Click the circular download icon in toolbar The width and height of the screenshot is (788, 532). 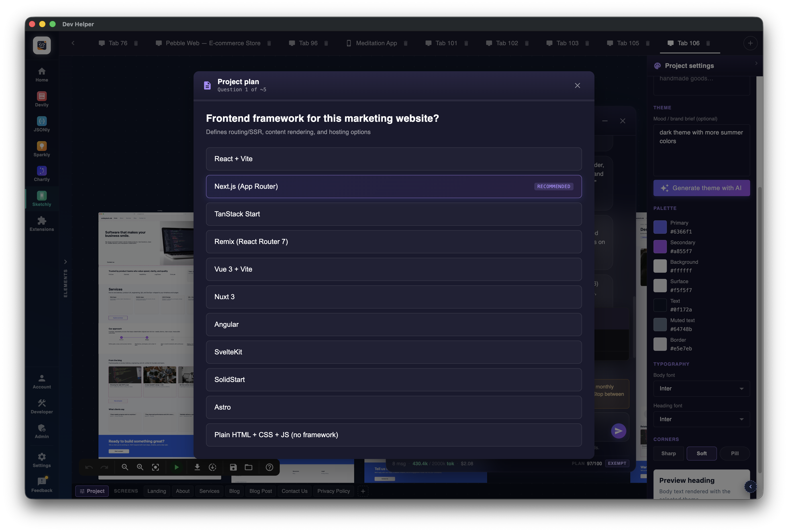click(213, 467)
